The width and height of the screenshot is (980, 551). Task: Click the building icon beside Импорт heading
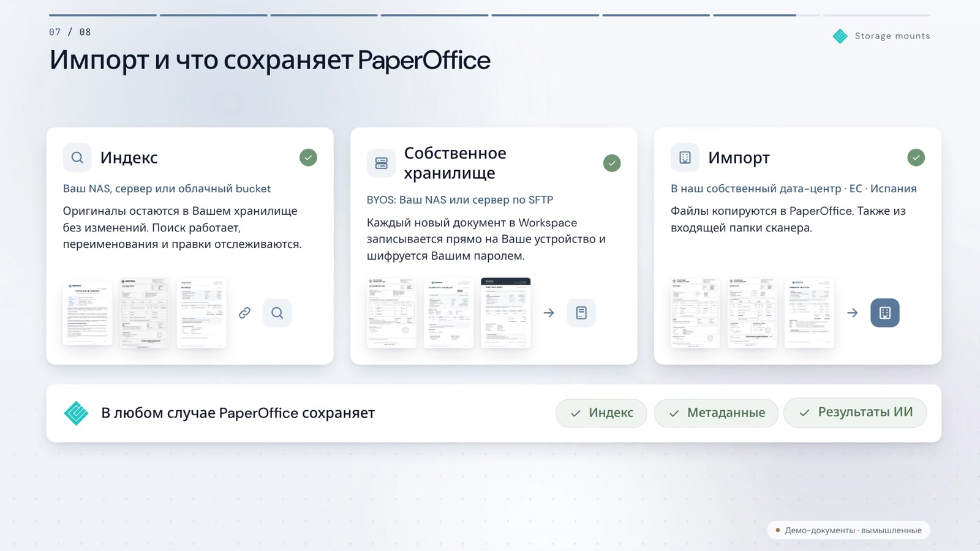tap(685, 157)
